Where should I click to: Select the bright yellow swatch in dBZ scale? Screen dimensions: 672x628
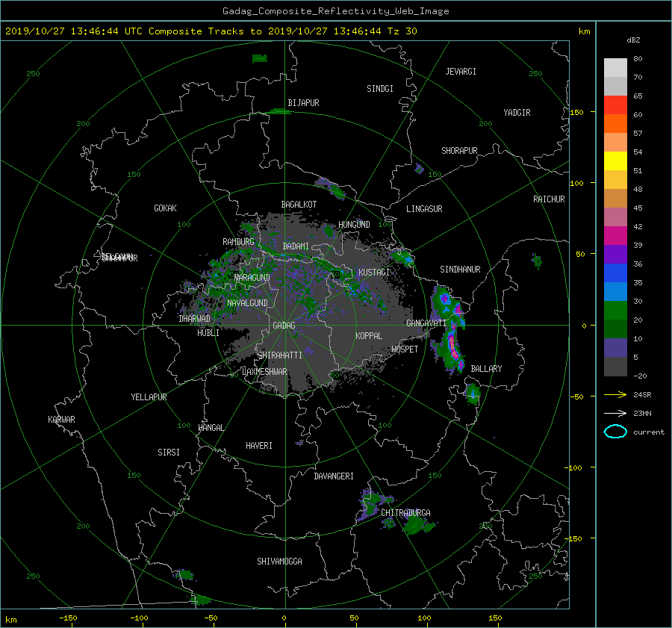click(x=615, y=161)
